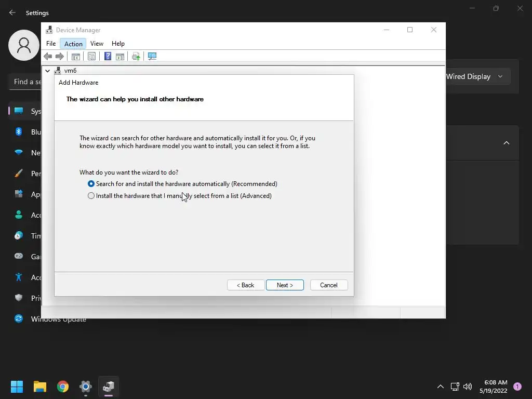Click the Device Manager taskbar icon
The height and width of the screenshot is (399, 532).
109,387
